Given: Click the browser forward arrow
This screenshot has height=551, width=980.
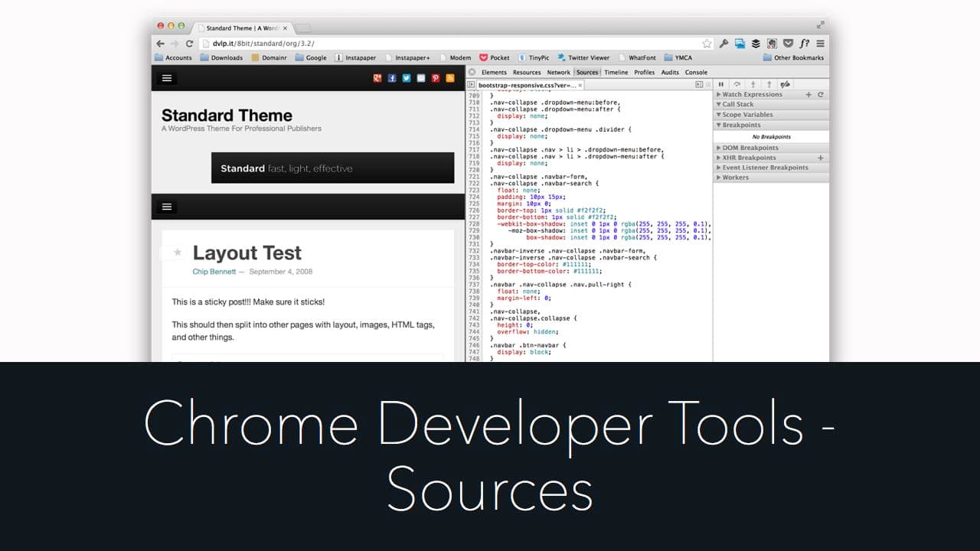Looking at the screenshot, I should click(175, 44).
